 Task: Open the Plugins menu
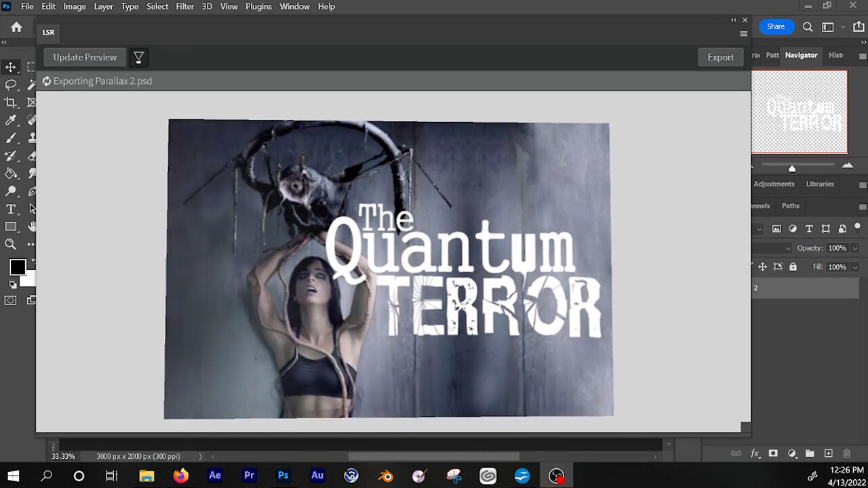click(258, 6)
